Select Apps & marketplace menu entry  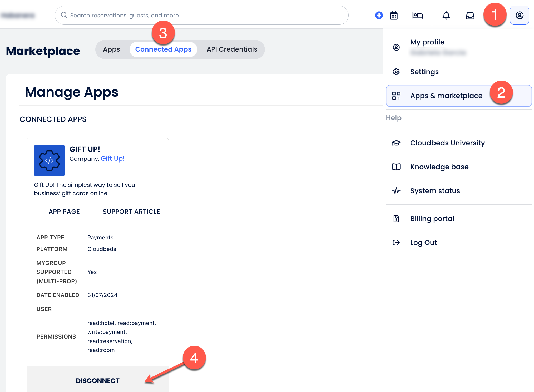point(446,96)
